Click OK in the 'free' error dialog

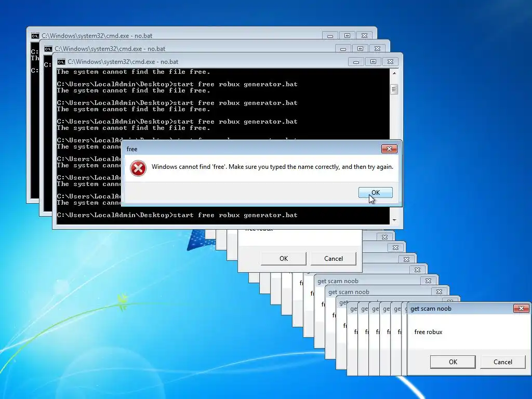point(375,192)
